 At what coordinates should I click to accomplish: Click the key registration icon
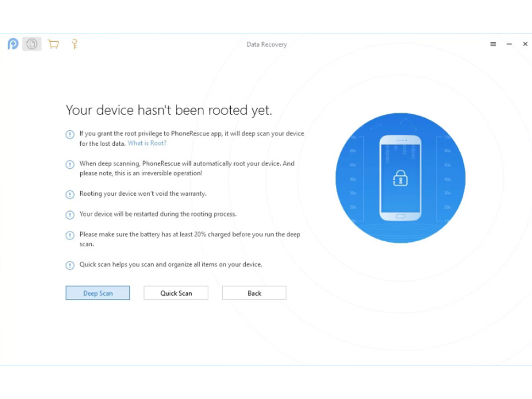tap(74, 44)
